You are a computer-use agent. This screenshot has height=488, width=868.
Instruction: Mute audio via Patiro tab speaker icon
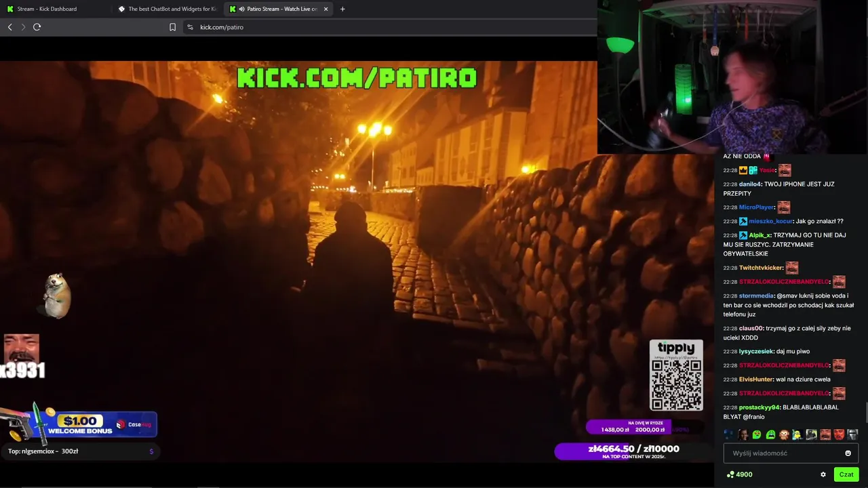click(x=241, y=9)
